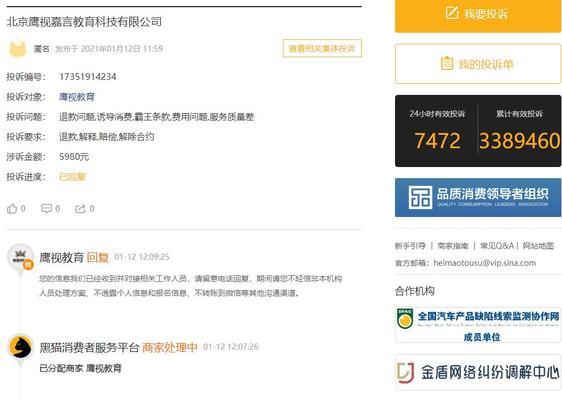The width and height of the screenshot is (562, 400).
Task: Click timestamp 01-12 12:07:26
Action: [230, 347]
